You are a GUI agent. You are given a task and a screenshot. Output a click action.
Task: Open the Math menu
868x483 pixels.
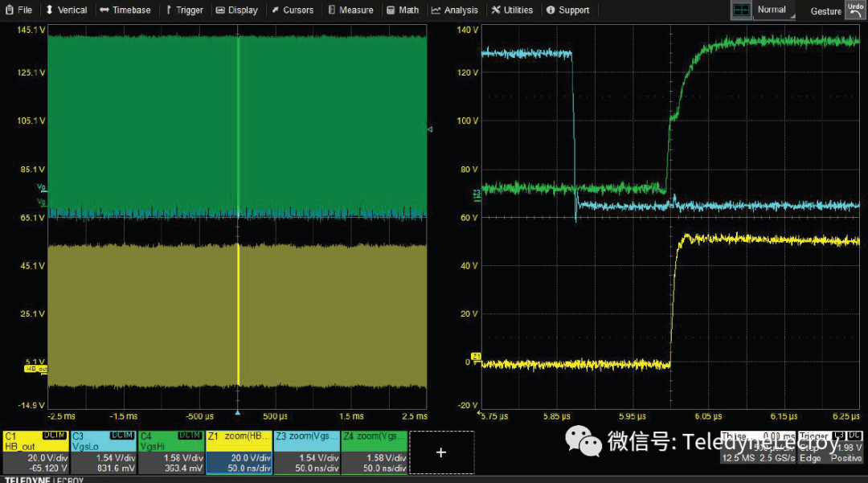pyautogui.click(x=403, y=10)
